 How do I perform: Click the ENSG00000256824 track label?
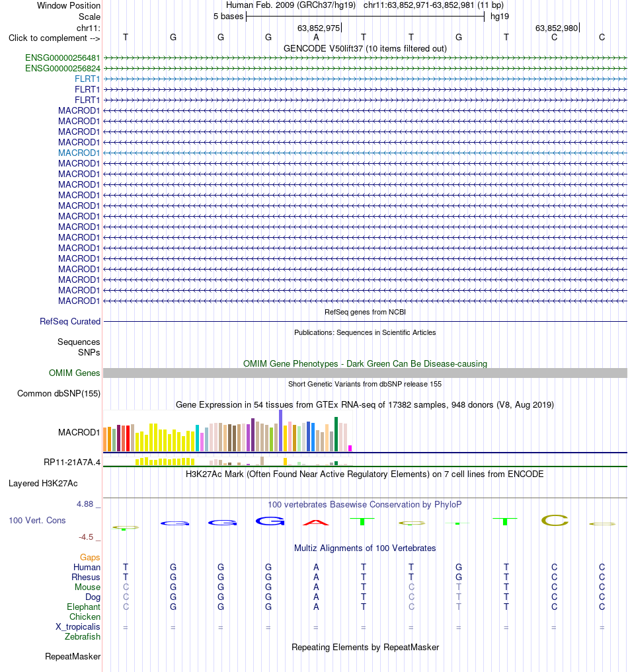(x=63, y=69)
